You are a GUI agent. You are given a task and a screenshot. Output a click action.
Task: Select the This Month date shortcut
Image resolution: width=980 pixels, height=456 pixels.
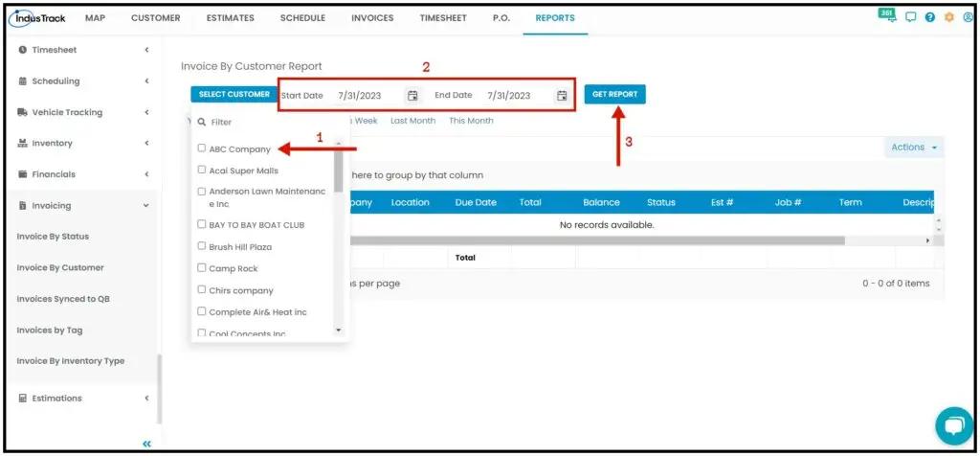471,121
